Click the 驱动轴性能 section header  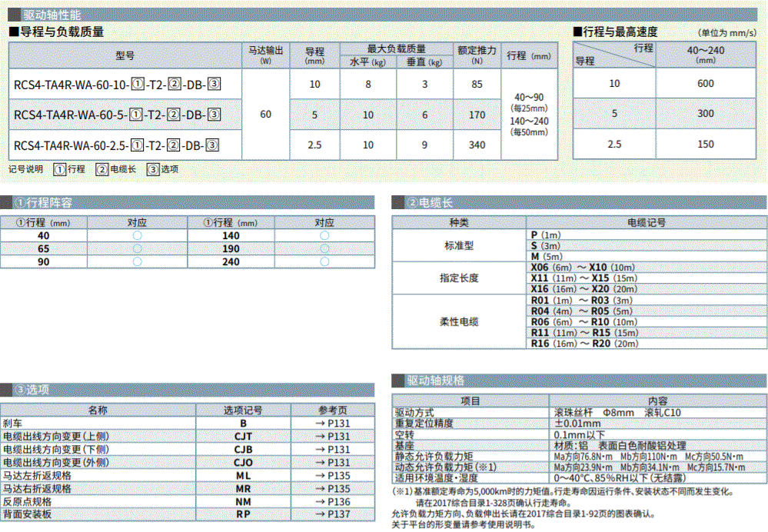point(383,15)
